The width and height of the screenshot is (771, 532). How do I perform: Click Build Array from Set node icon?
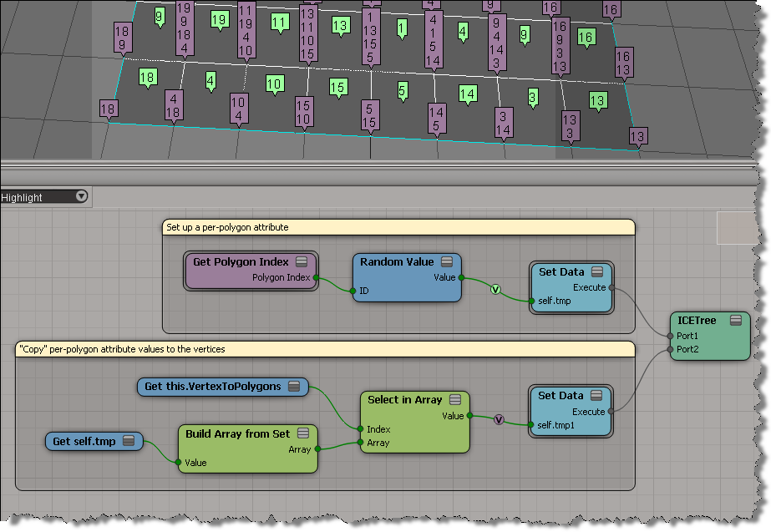click(x=303, y=433)
